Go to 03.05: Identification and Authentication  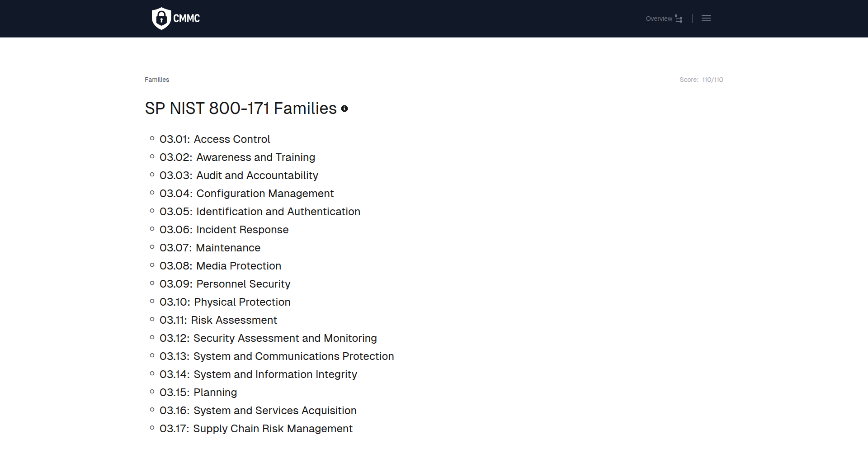click(260, 212)
